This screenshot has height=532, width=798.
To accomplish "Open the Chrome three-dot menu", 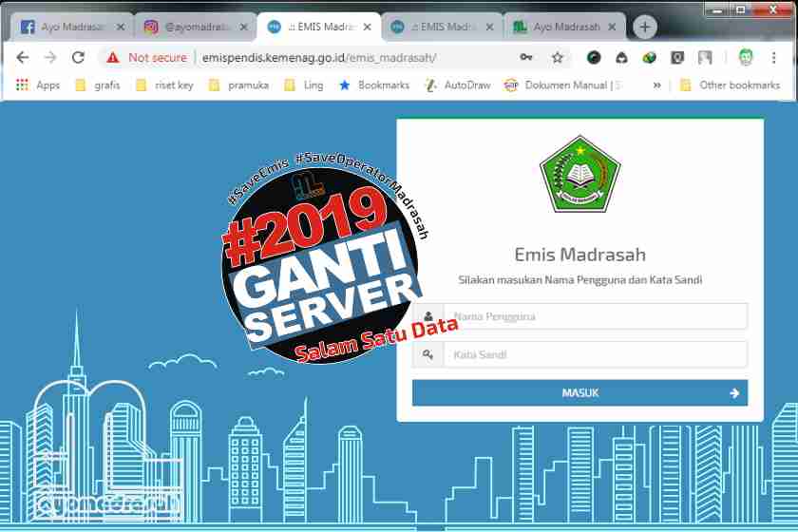I will coord(773,58).
